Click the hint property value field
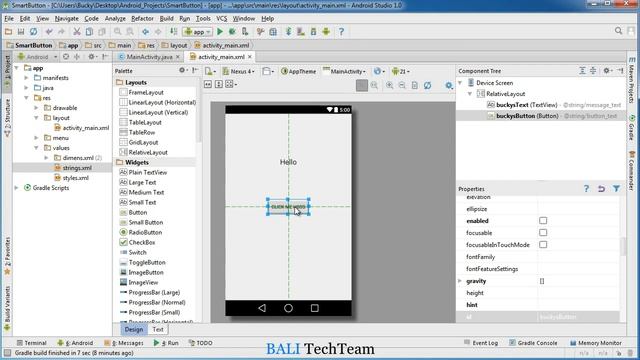Screen dimensions: 640x360 pos(578,305)
